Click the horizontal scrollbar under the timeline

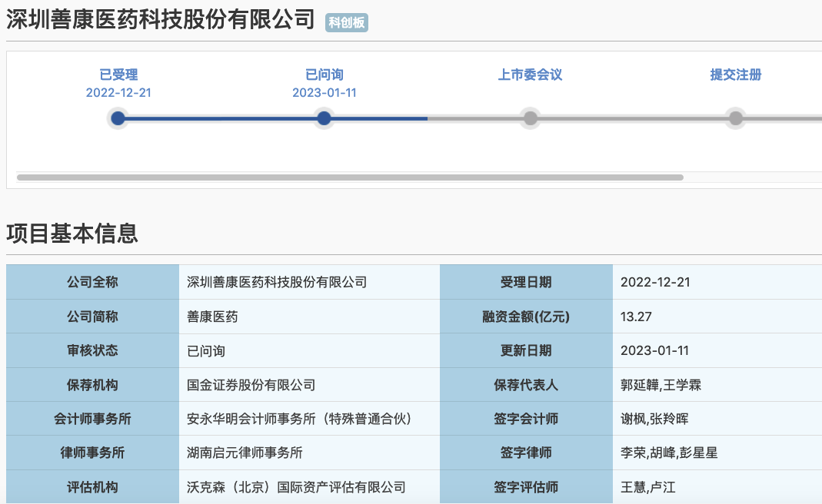tap(350, 177)
